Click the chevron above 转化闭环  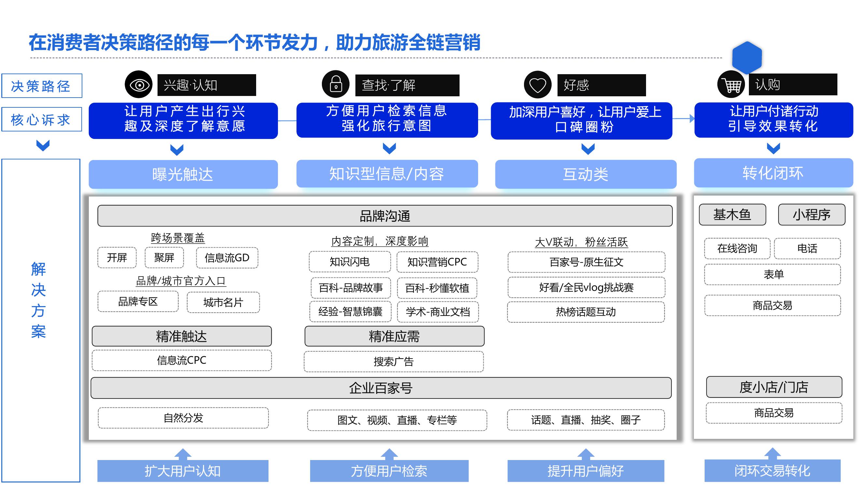[x=773, y=148]
